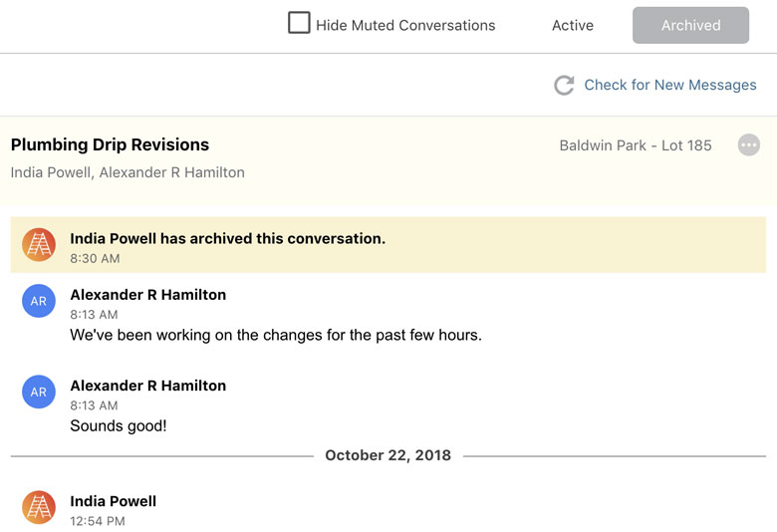Click the Baldwin Park - Lot 185 label
This screenshot has height=532, width=777.
(636, 145)
